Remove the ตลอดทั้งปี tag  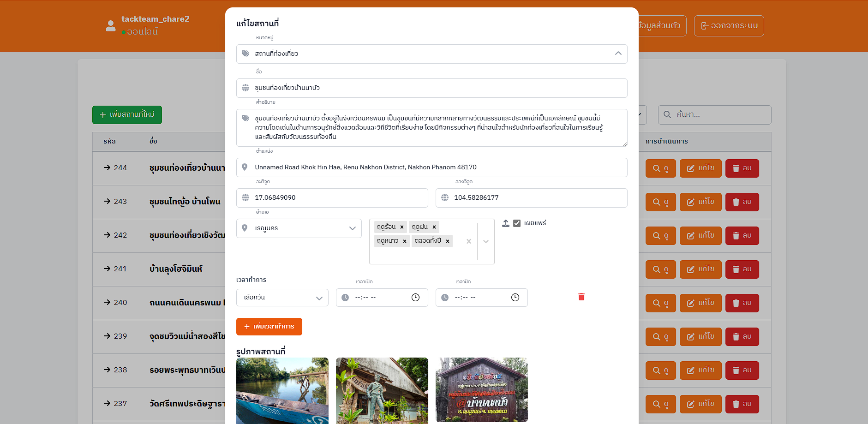pos(448,241)
